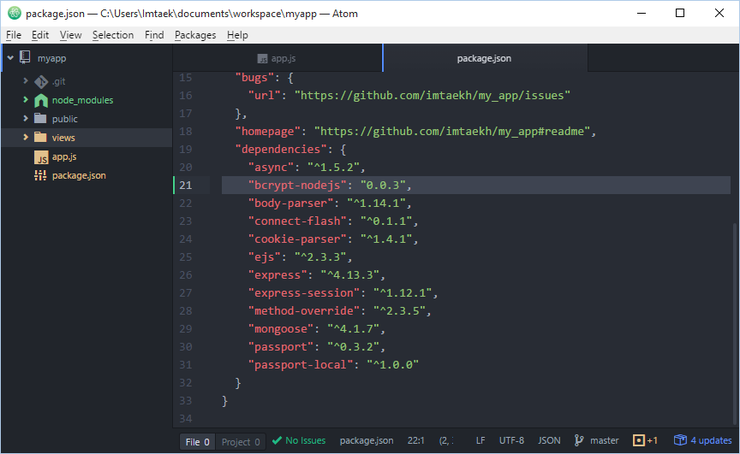Open the File menu
This screenshot has height=454, width=740.
click(14, 35)
